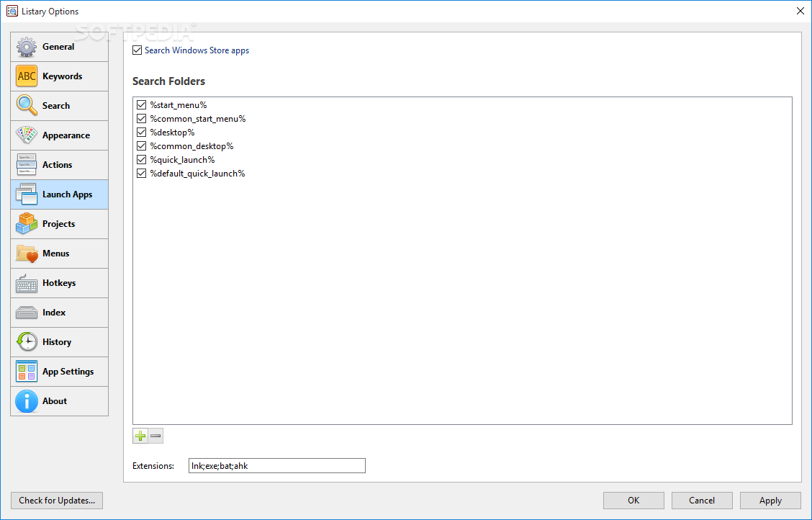This screenshot has height=520, width=812.
Task: Click the Keywords ABC icon
Action: coord(27,76)
